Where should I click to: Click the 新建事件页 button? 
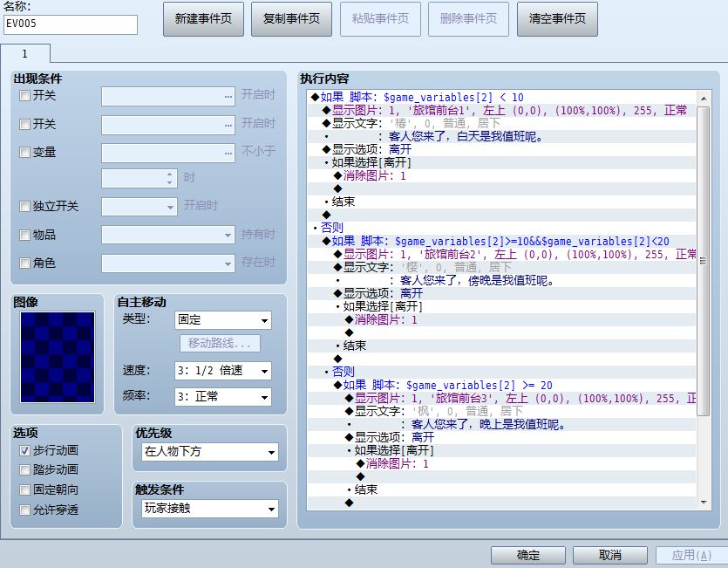(x=203, y=19)
